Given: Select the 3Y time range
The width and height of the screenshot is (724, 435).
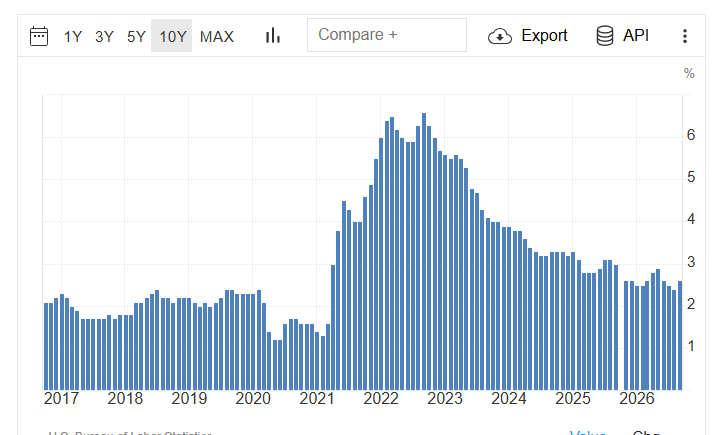Looking at the screenshot, I should pyautogui.click(x=104, y=36).
